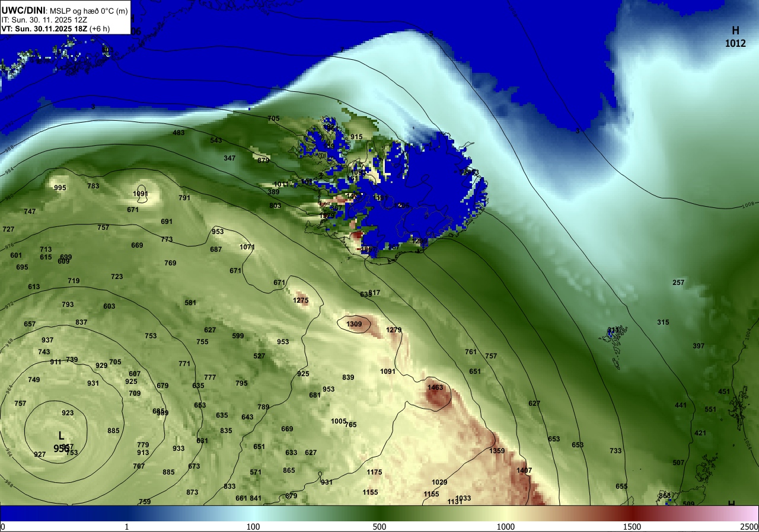Viewport: 759px width, 532px height.
Task: Click the 603 height value
Action: (109, 306)
